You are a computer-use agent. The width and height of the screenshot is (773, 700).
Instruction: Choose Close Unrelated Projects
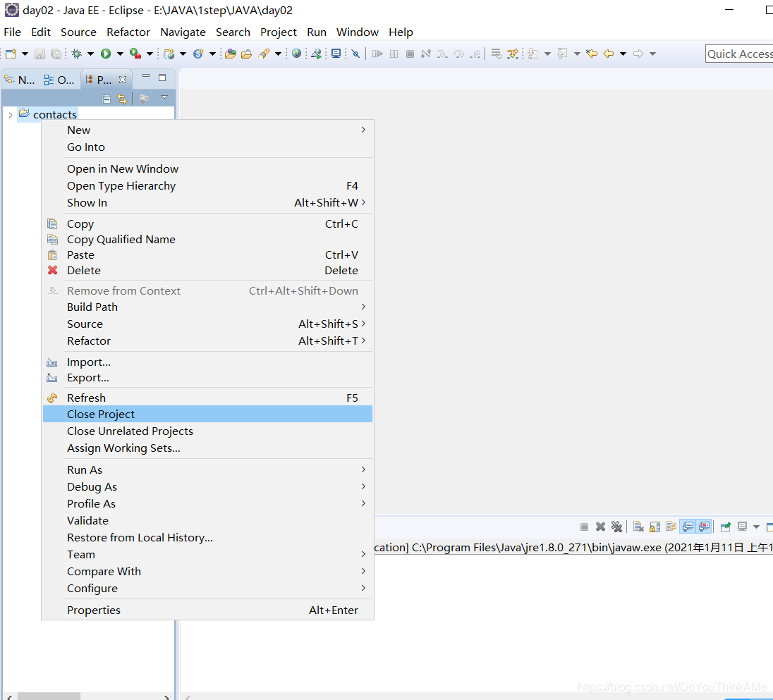coord(207,431)
